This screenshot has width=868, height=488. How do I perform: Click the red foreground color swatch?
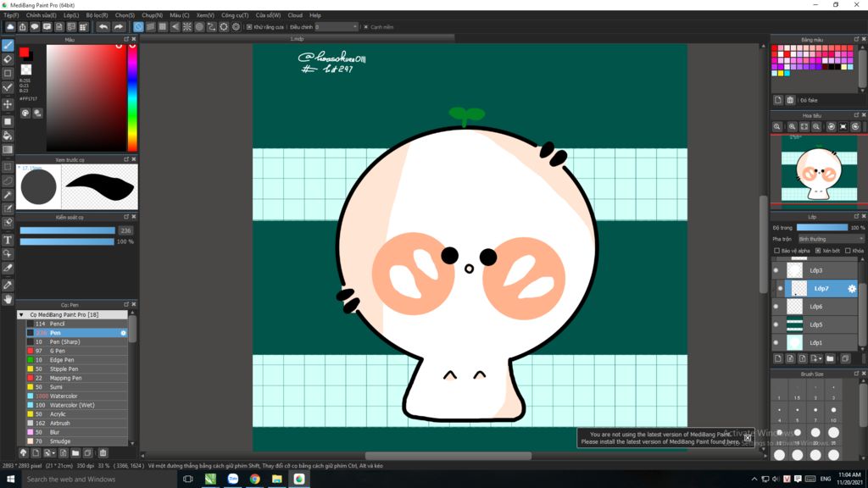[x=24, y=52]
